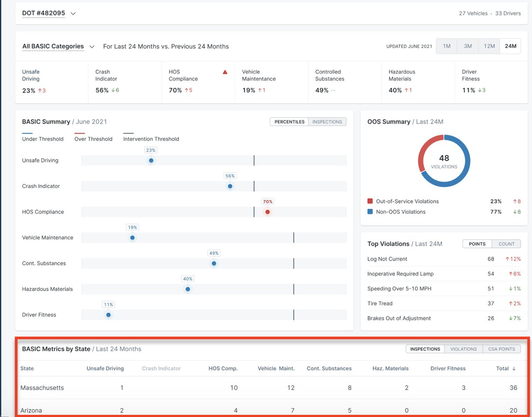Click the Crash Indicator 56% data point
The image size is (532, 417).
[230, 186]
